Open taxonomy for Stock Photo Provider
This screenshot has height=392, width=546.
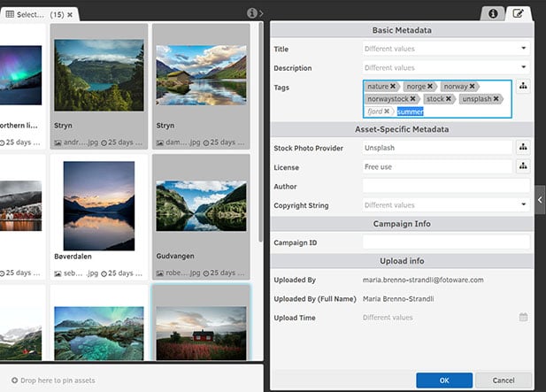click(x=523, y=147)
